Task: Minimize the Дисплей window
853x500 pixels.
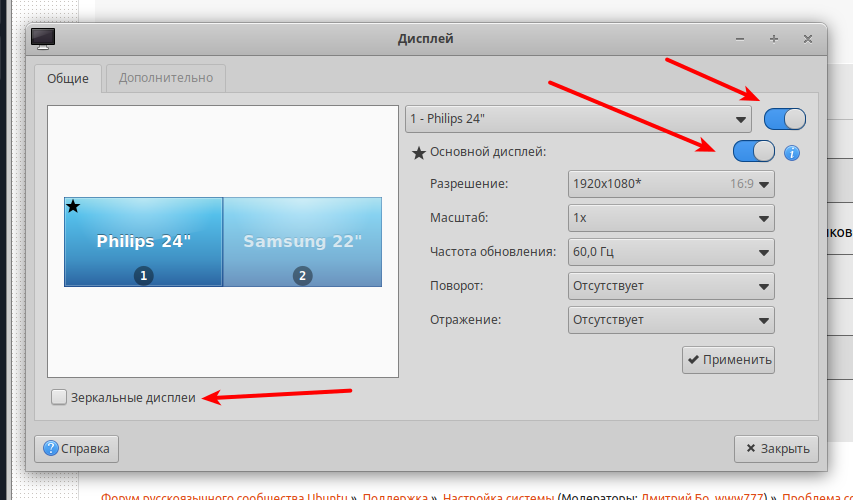Action: point(740,39)
